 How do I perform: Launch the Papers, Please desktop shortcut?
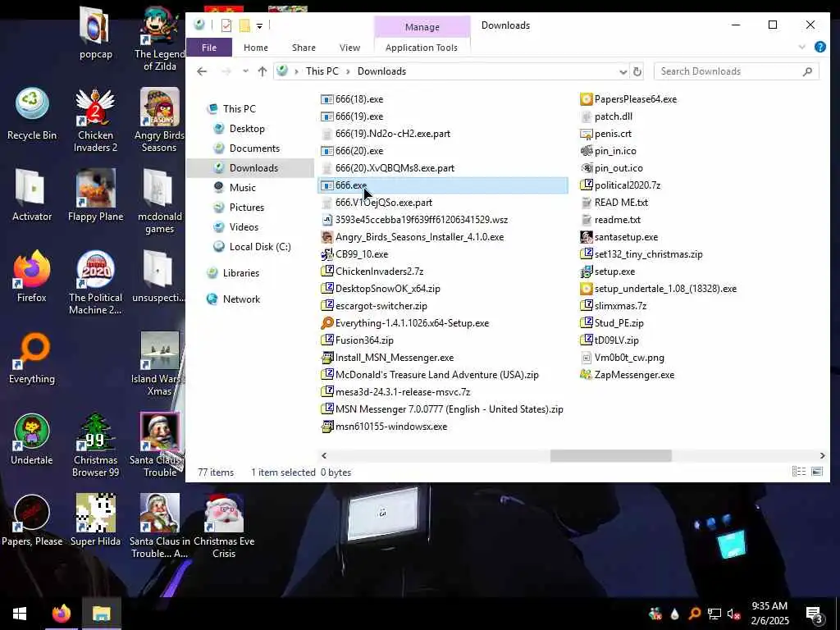32,519
